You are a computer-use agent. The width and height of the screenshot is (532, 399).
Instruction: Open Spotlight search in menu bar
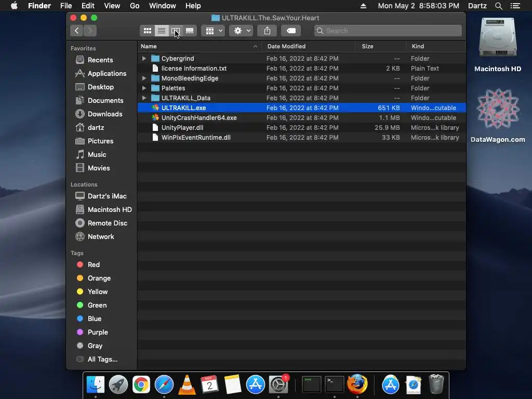coord(498,6)
